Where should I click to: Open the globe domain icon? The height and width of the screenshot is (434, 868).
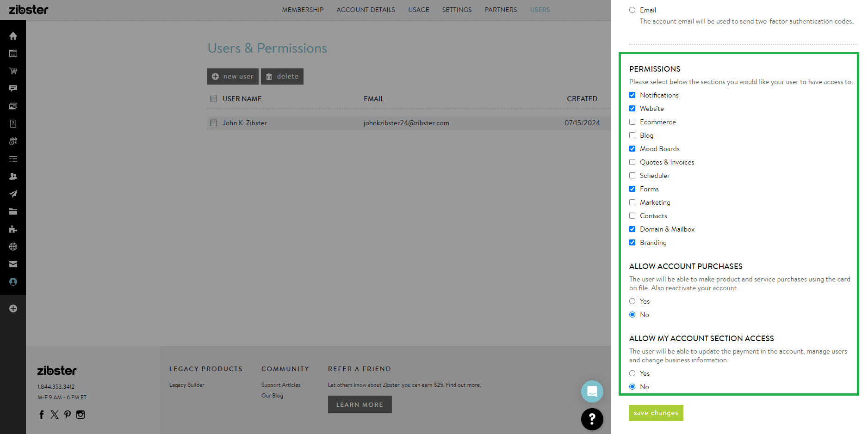pyautogui.click(x=13, y=247)
